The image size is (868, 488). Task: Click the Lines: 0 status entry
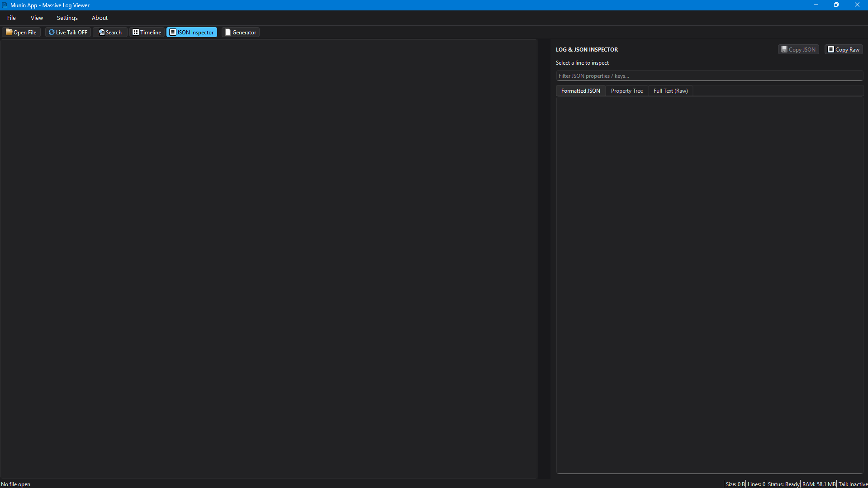click(x=756, y=484)
